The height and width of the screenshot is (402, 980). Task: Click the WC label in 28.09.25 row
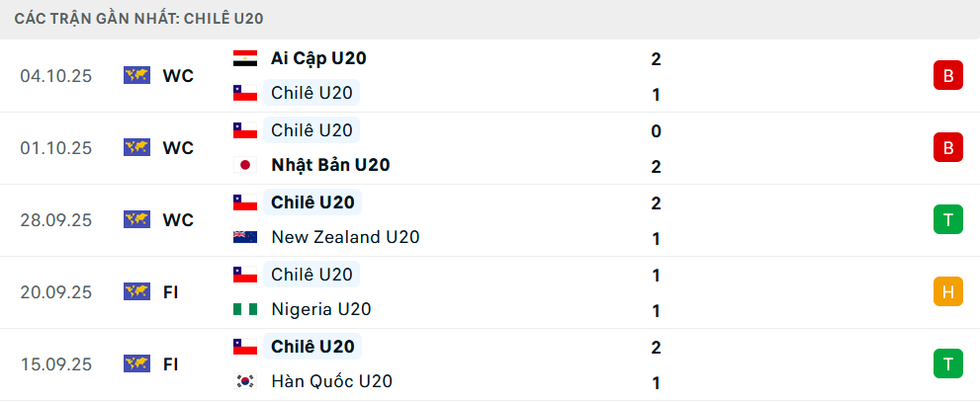pyautogui.click(x=178, y=219)
